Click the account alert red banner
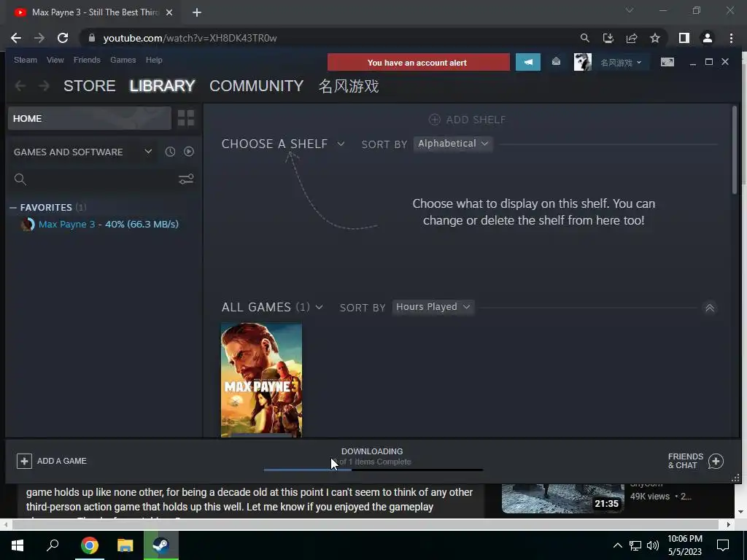This screenshot has height=560, width=747. (x=418, y=63)
